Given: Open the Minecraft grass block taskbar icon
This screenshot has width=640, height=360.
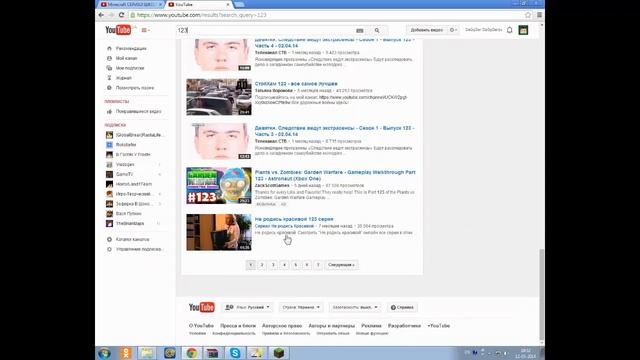Looking at the screenshot, I should coord(278,353).
